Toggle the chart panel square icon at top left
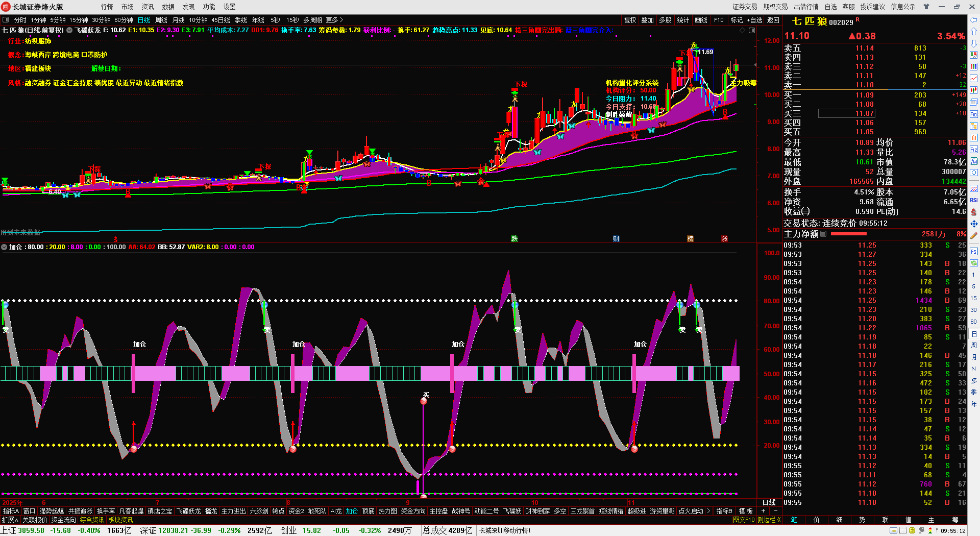980x536 pixels. 6,20
